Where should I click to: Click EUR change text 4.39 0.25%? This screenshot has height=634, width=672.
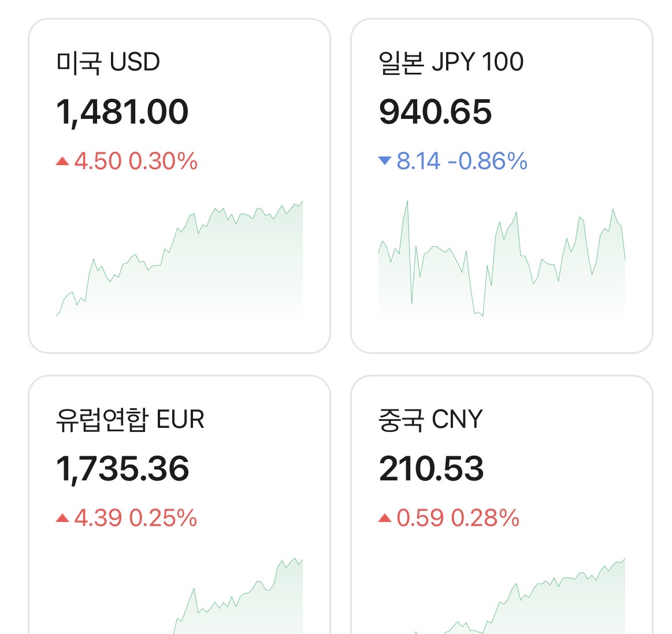click(136, 519)
